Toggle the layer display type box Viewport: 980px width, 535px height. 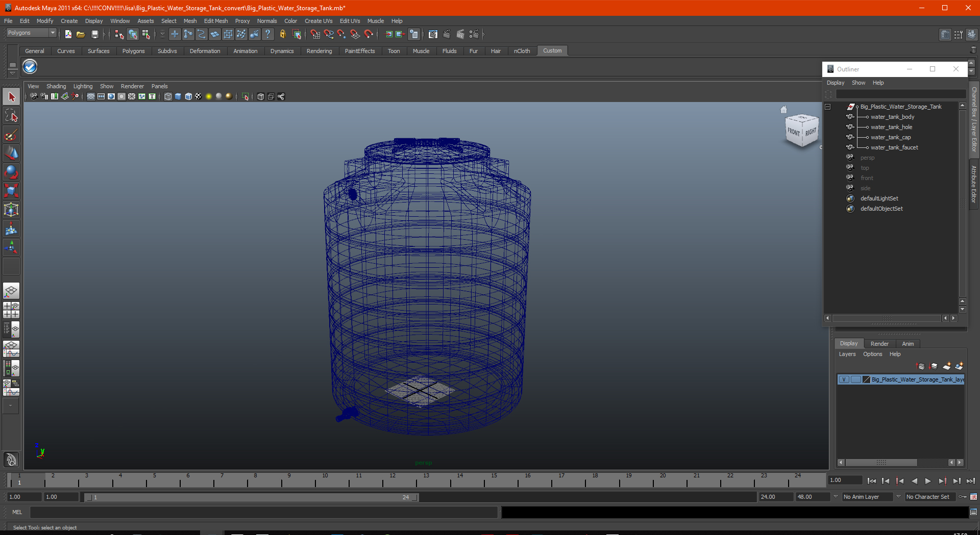[856, 379]
